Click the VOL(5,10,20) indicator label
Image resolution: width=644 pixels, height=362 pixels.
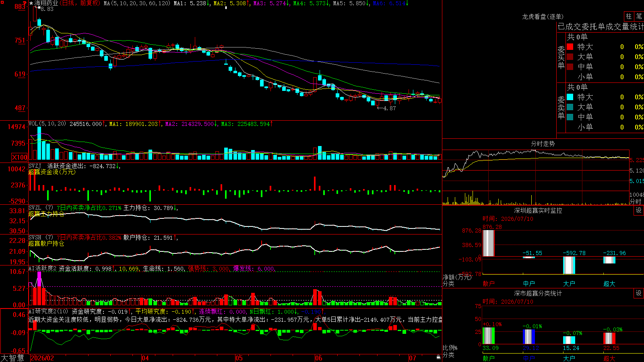[x=47, y=124]
